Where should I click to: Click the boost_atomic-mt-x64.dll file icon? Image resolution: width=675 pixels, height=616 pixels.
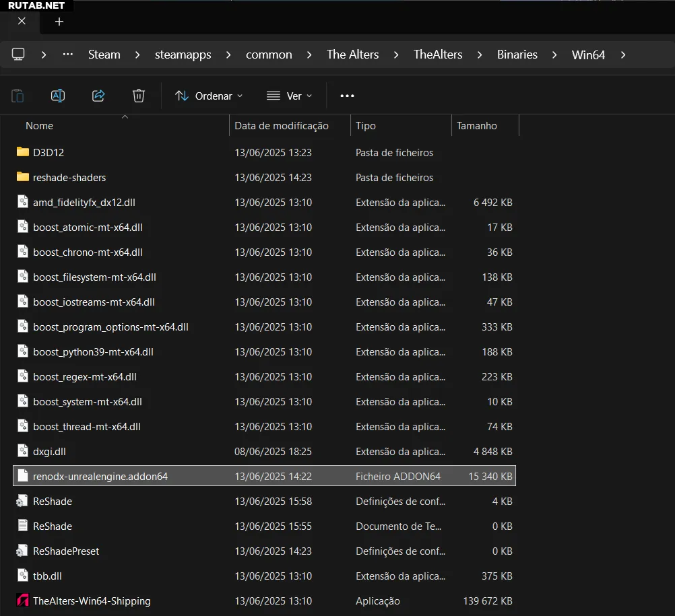coord(23,227)
